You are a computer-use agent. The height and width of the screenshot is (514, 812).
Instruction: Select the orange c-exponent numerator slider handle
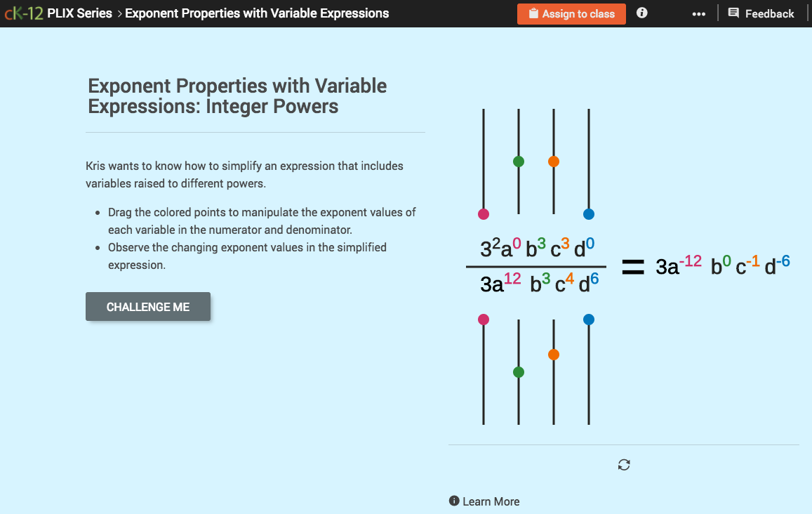pos(554,161)
